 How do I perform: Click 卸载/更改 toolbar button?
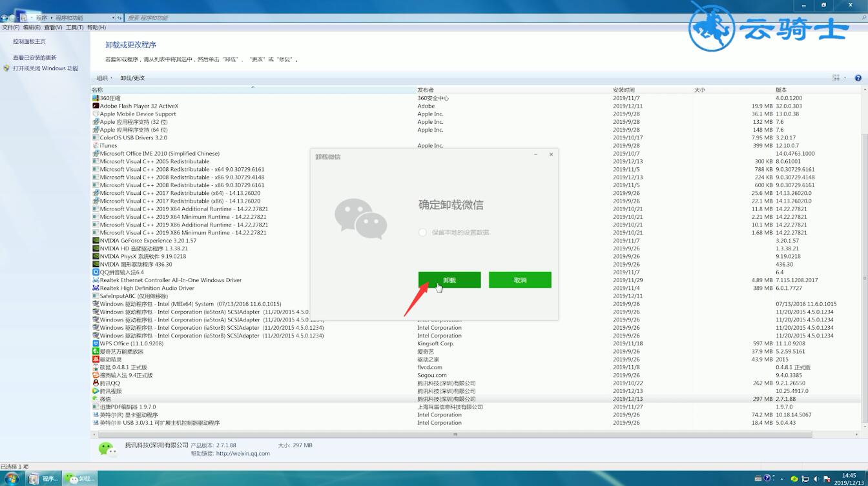(x=132, y=78)
